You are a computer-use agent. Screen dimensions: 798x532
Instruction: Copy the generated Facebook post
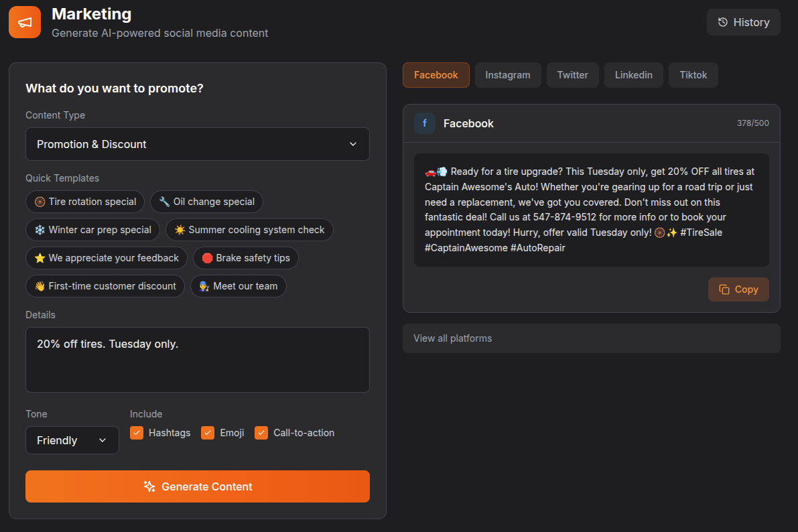point(738,289)
